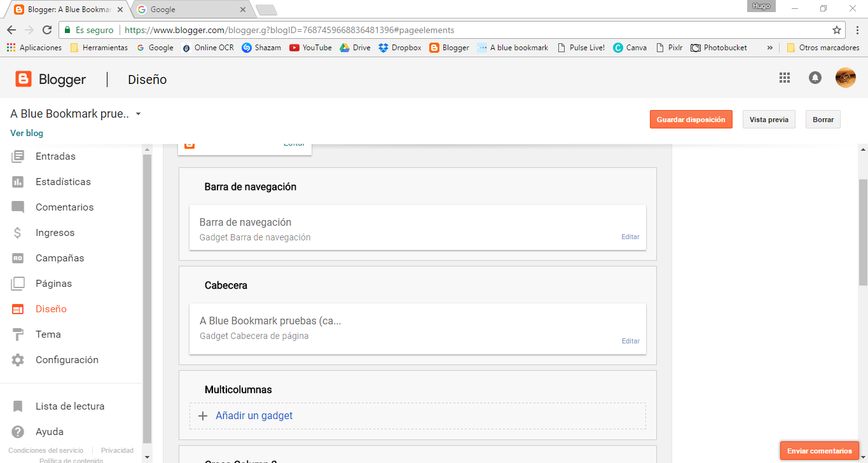Edit the Barra de navegación gadget
This screenshot has height=463, width=868.
[630, 237]
